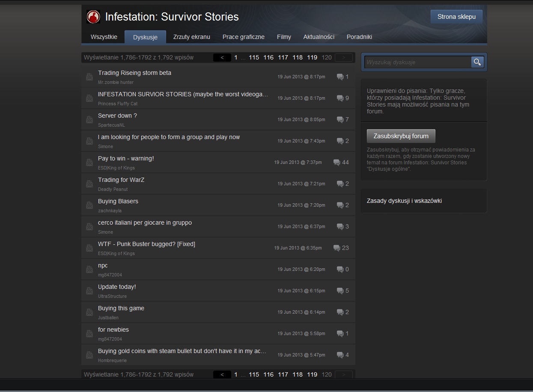The width and height of the screenshot is (533, 392).
Task: Click in the Wyszukaj dyskusje search field
Action: click(417, 62)
